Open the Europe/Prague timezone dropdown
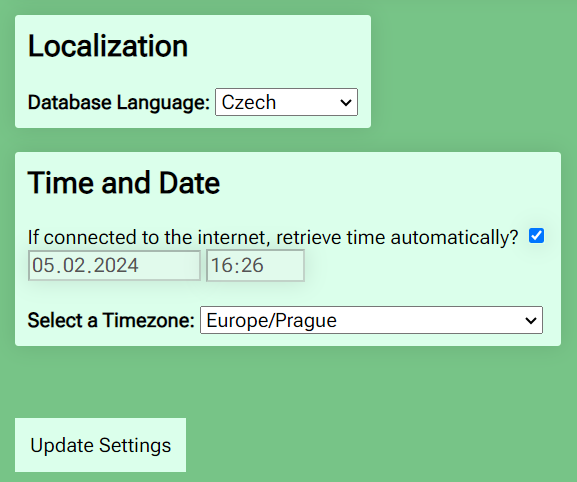The image size is (577, 482). point(371,320)
